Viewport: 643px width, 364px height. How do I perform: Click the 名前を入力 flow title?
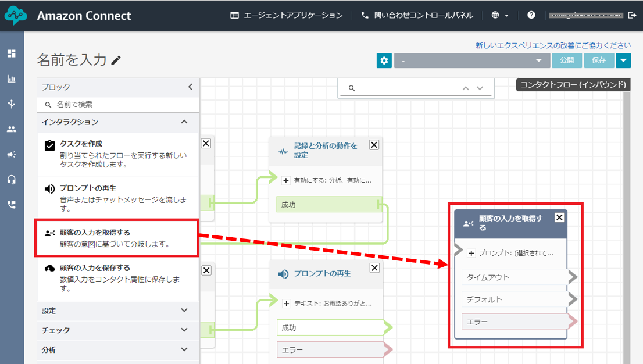tap(72, 60)
